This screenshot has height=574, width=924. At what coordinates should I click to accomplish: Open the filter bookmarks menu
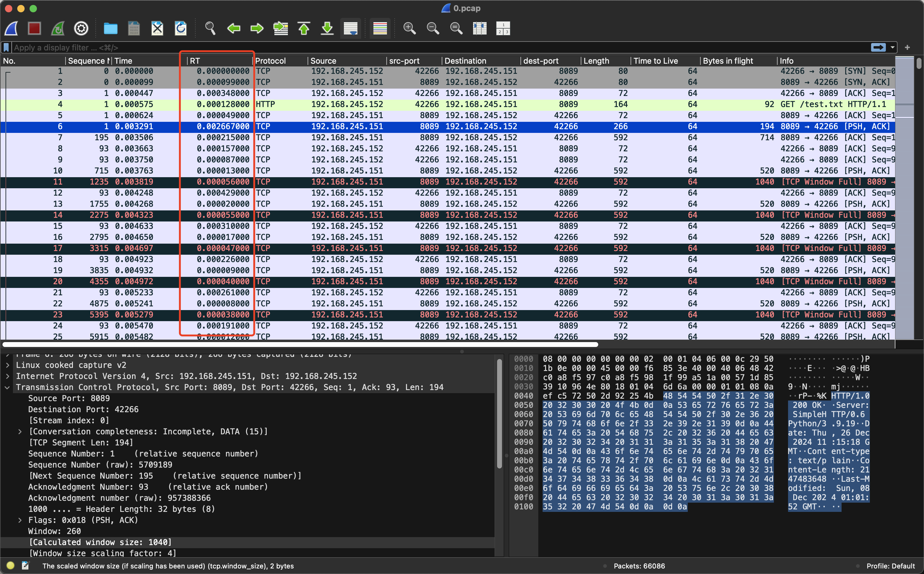[x=6, y=47]
